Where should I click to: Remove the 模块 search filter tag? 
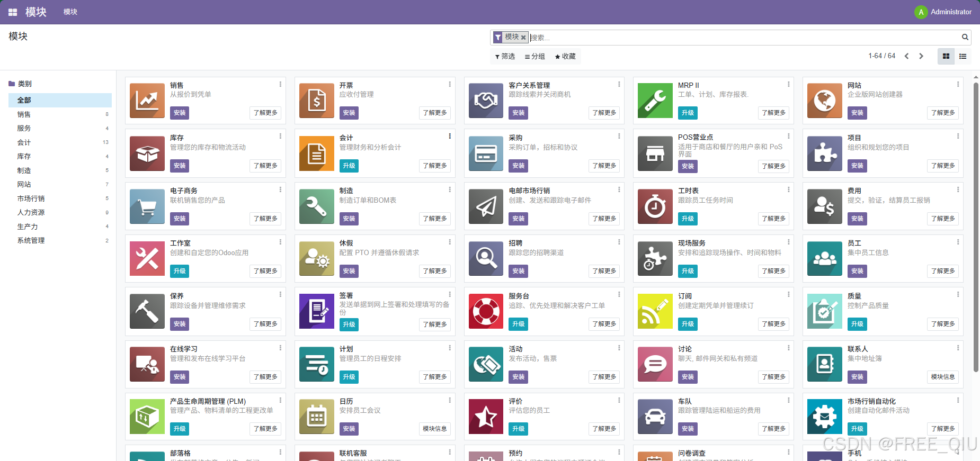pyautogui.click(x=523, y=37)
